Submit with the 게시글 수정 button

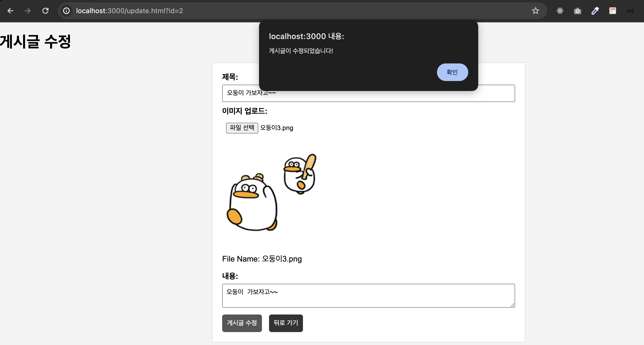242,323
